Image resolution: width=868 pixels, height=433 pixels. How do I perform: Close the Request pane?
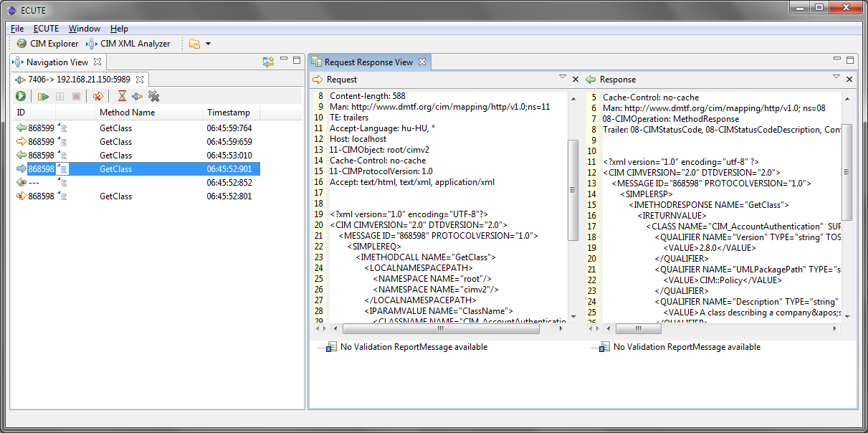pyautogui.click(x=575, y=80)
